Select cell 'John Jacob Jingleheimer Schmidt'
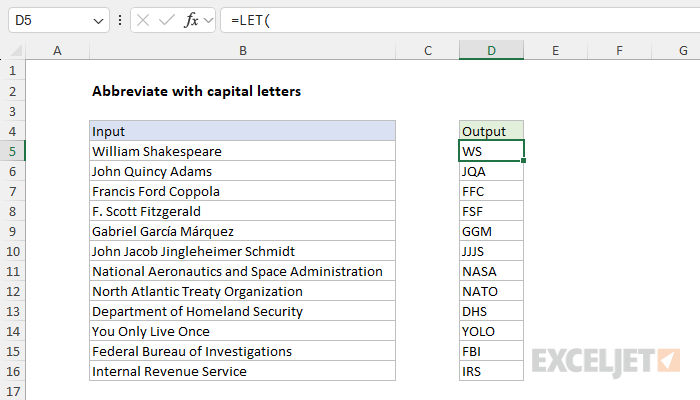The height and width of the screenshot is (400, 700). point(242,251)
